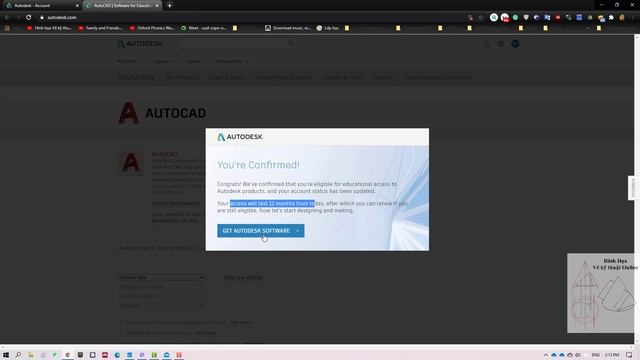Click the shield extension icon
The width and height of the screenshot is (640, 360).
526,18
